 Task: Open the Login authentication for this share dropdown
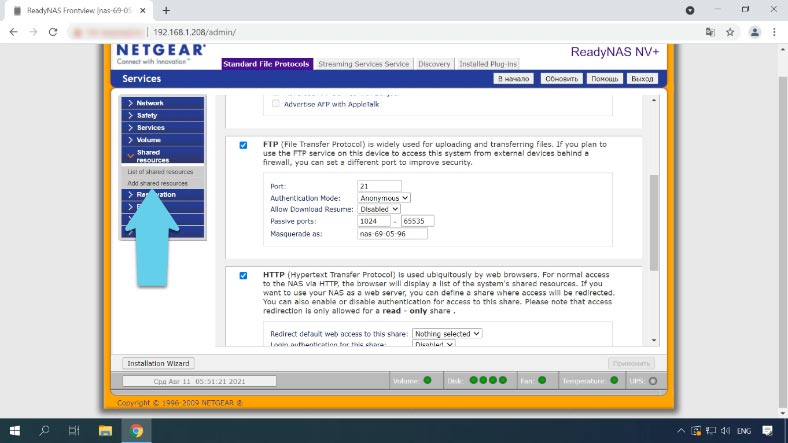434,344
